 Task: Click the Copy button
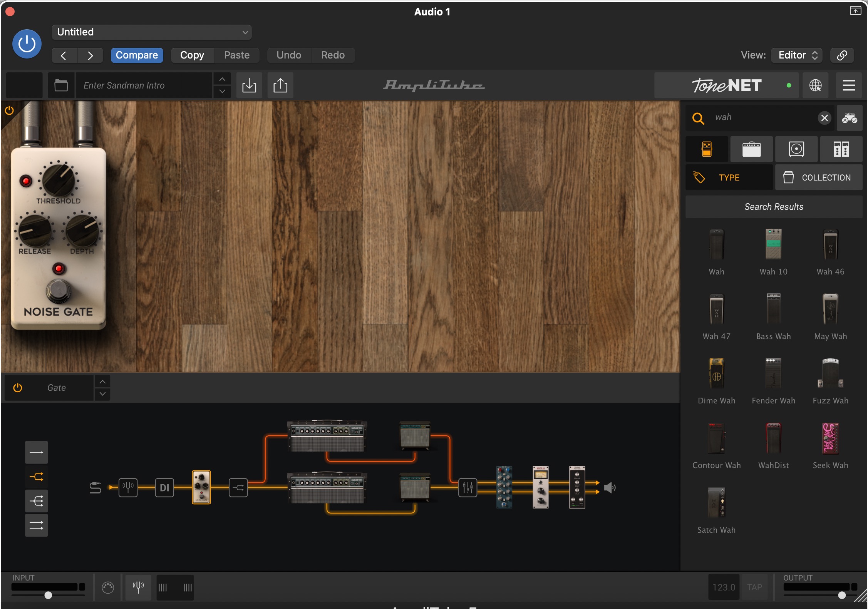pos(192,55)
